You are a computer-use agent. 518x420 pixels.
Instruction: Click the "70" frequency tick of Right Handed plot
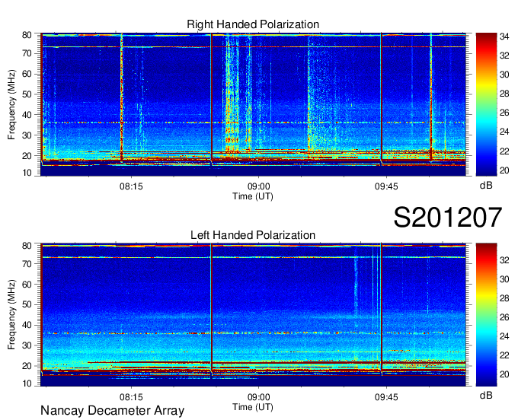click(x=27, y=53)
